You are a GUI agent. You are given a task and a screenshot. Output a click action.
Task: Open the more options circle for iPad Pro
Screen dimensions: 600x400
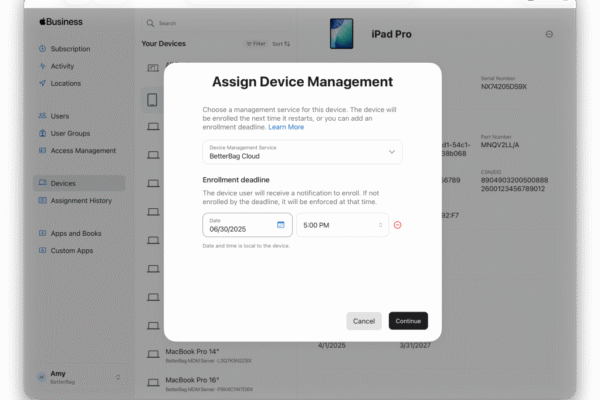tap(549, 34)
